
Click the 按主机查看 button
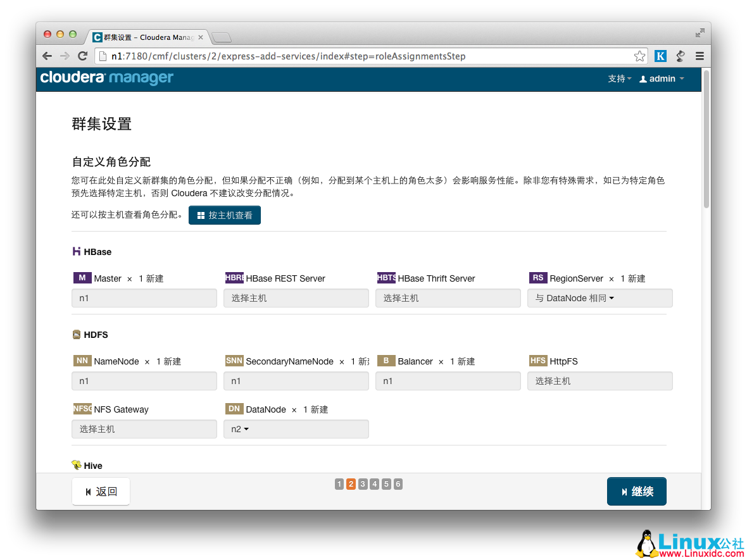(225, 215)
